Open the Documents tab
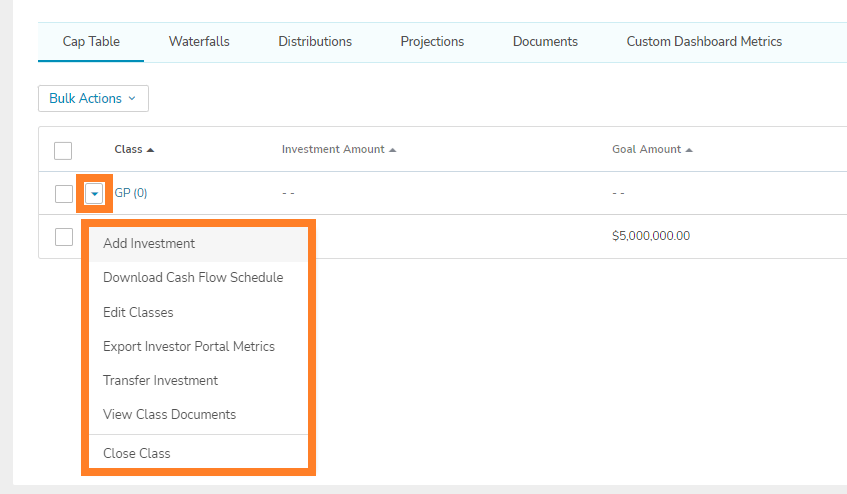Viewport: 847px width, 494px height. (x=545, y=42)
